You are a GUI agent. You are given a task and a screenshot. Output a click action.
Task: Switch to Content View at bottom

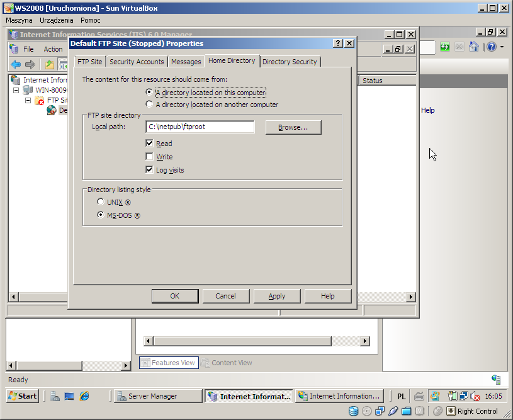pyautogui.click(x=227, y=363)
